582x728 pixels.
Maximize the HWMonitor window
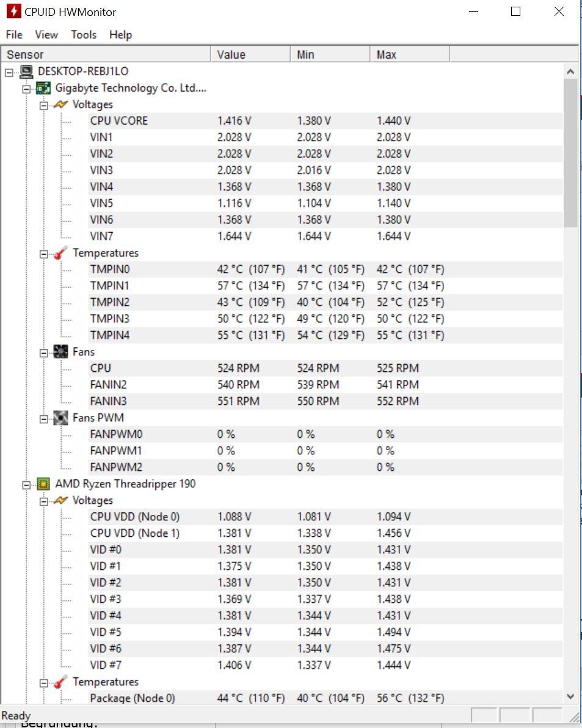pyautogui.click(x=515, y=12)
